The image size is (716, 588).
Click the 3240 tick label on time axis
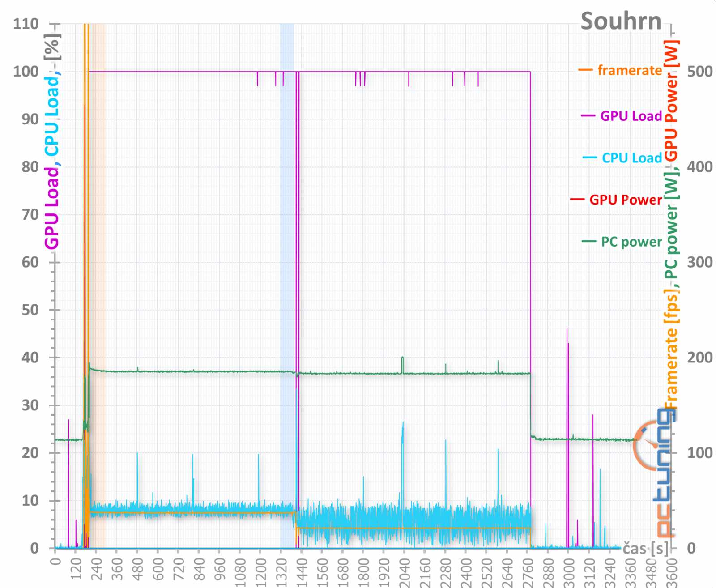609,572
